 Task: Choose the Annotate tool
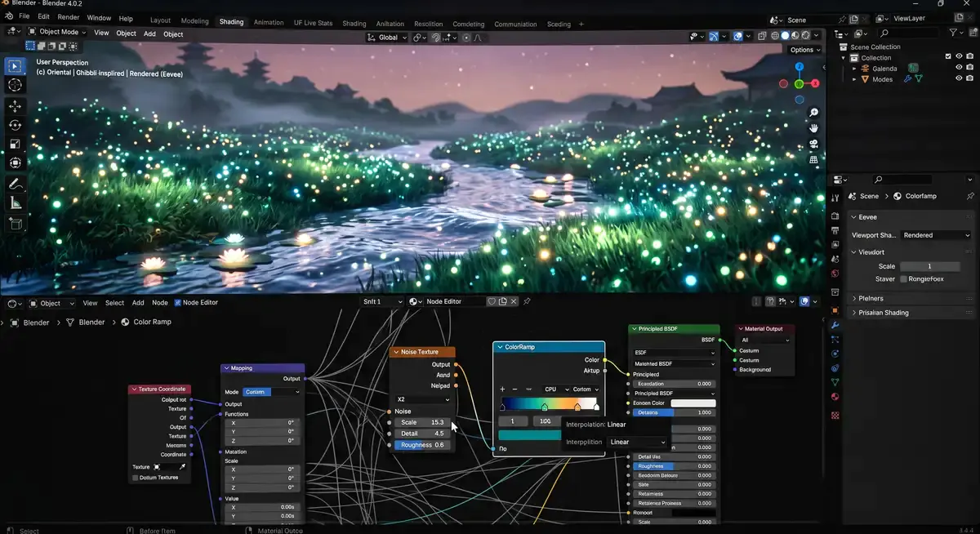click(x=15, y=184)
